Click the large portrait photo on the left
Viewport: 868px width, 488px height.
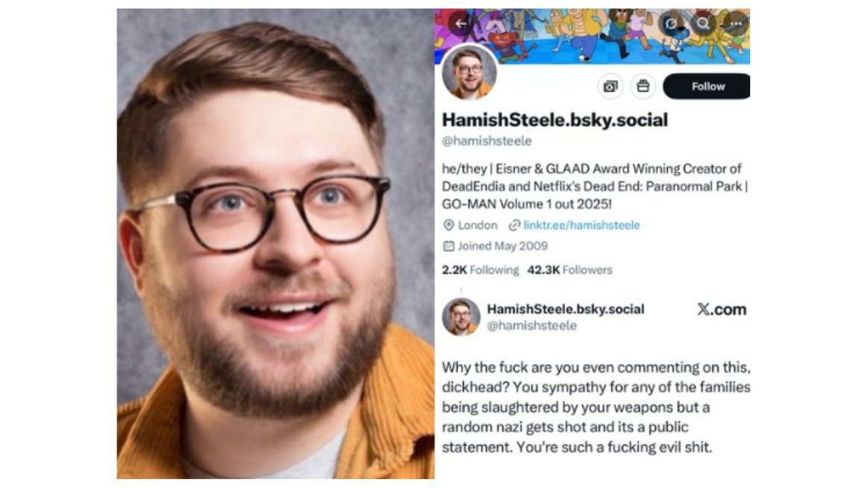tap(275, 243)
